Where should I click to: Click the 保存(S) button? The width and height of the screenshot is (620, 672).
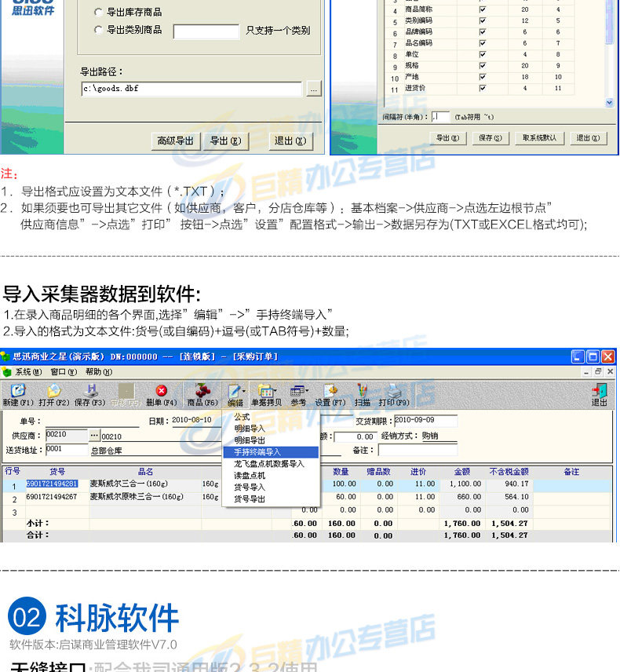pos(491,138)
